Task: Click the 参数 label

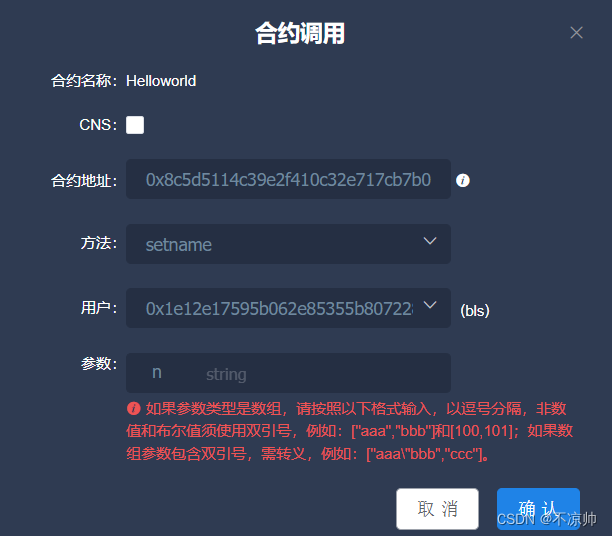Action: coord(99,363)
